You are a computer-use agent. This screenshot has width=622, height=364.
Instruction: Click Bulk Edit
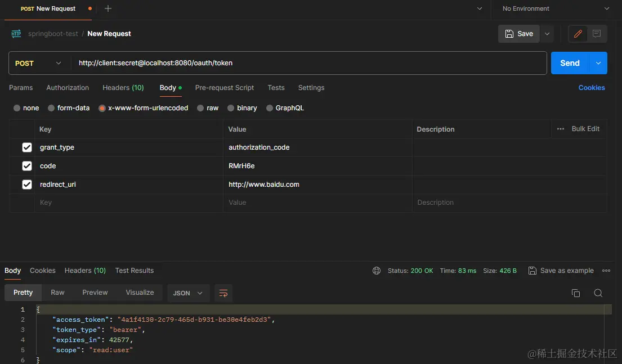[585, 129]
